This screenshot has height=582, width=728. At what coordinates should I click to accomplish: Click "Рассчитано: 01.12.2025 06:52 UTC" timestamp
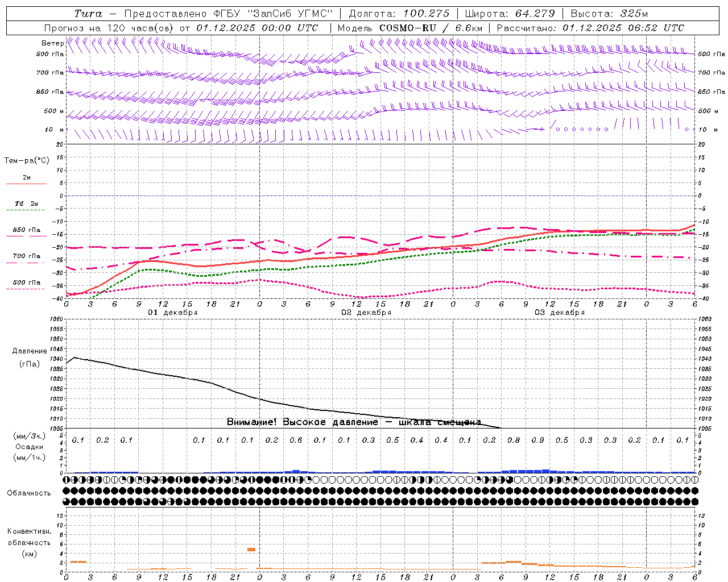(590, 28)
